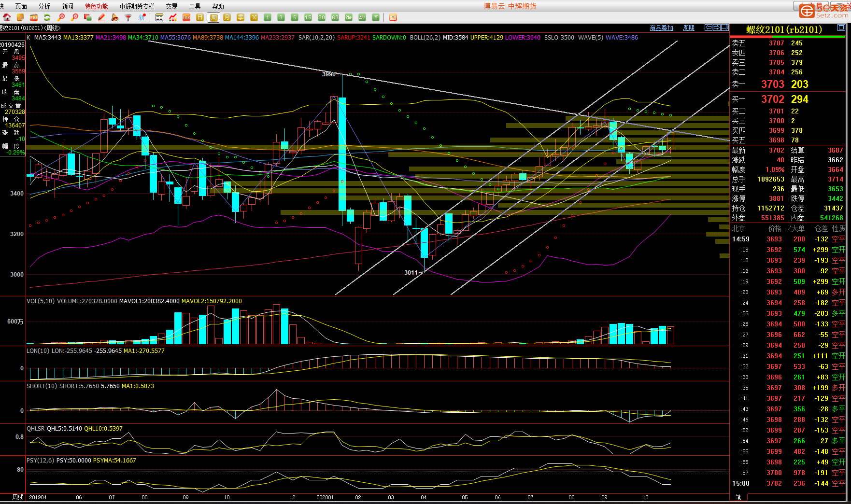
Task: Switch to daily (日) candlestick period
Action: click(x=200, y=17)
